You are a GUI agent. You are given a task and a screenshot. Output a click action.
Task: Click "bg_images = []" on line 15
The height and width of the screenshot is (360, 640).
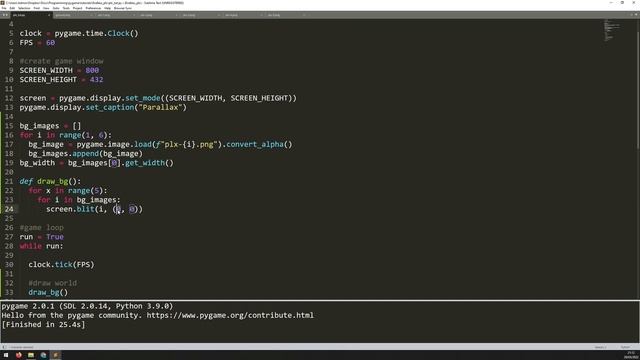coord(50,126)
